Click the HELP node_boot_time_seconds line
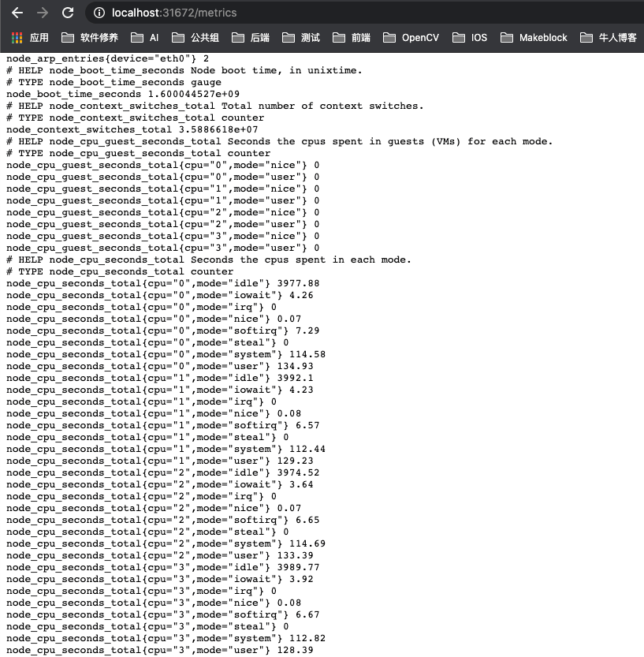The image size is (644, 657). 184,70
